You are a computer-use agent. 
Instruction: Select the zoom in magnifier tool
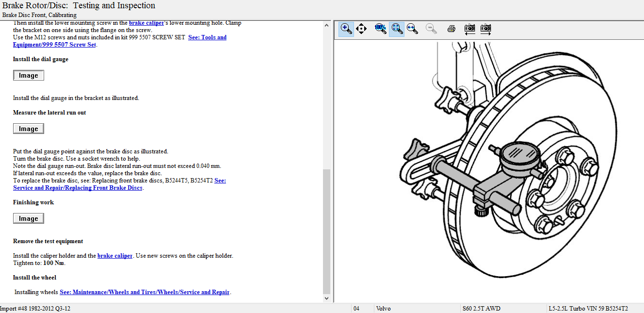pyautogui.click(x=346, y=29)
